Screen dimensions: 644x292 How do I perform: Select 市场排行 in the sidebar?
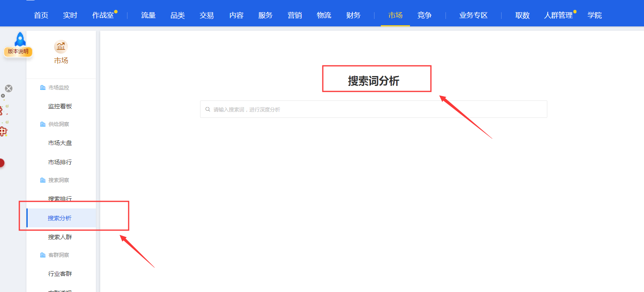pyautogui.click(x=60, y=162)
